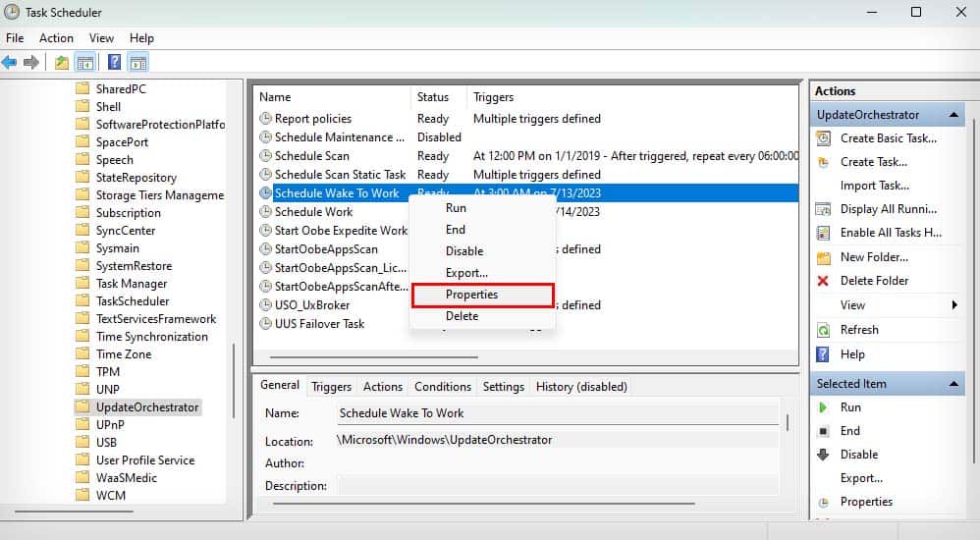Image resolution: width=980 pixels, height=540 pixels.
Task: Click the Create Task icon in Actions
Action: [824, 162]
